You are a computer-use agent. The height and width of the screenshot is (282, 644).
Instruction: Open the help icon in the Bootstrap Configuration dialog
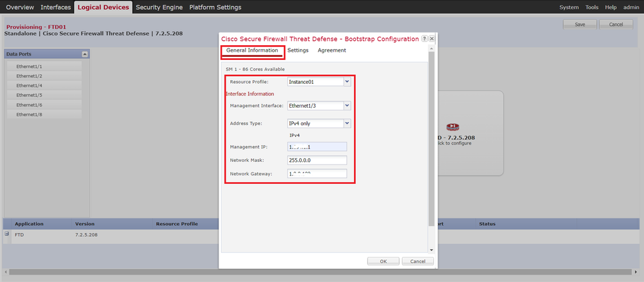pyautogui.click(x=424, y=39)
